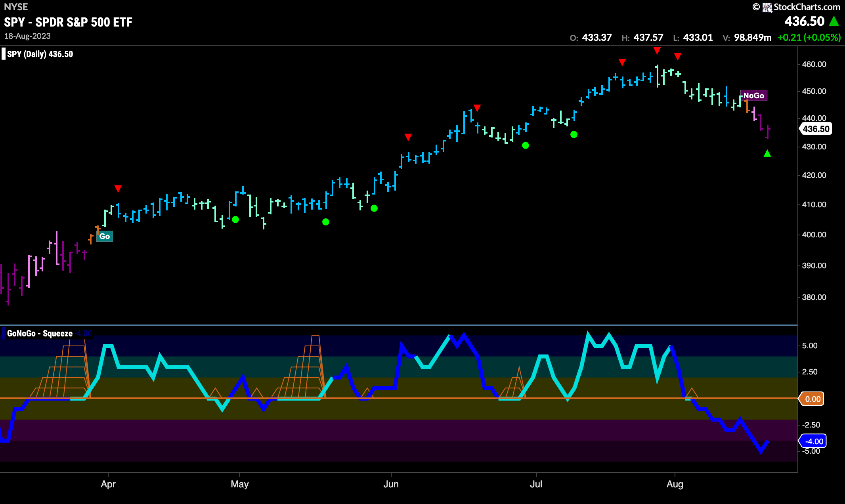The image size is (845, 504).
Task: Click the Apr label on time axis
Action: pyautogui.click(x=108, y=484)
